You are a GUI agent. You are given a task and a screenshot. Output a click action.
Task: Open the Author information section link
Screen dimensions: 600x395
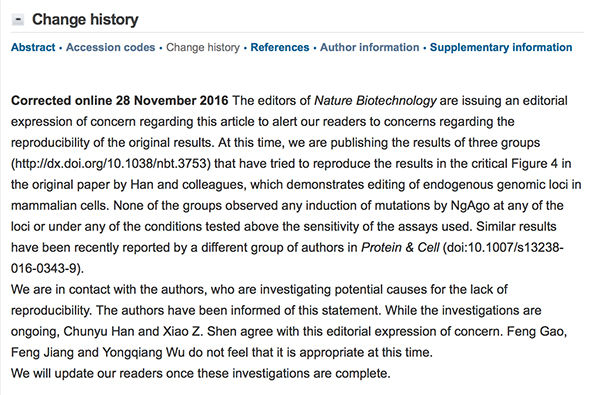point(370,47)
